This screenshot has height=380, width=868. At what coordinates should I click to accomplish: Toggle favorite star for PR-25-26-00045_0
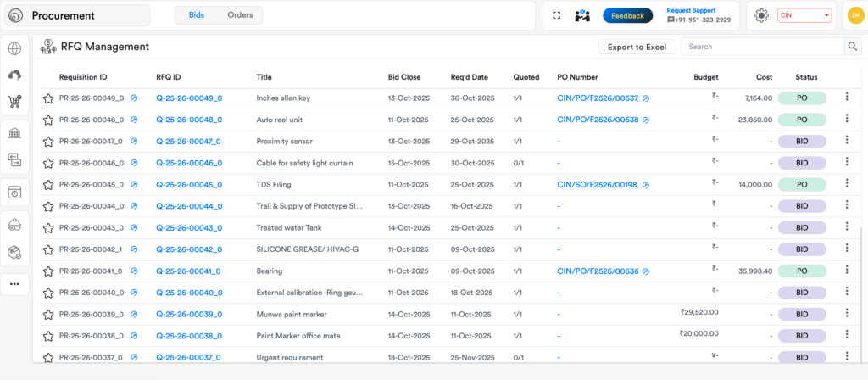click(x=48, y=185)
